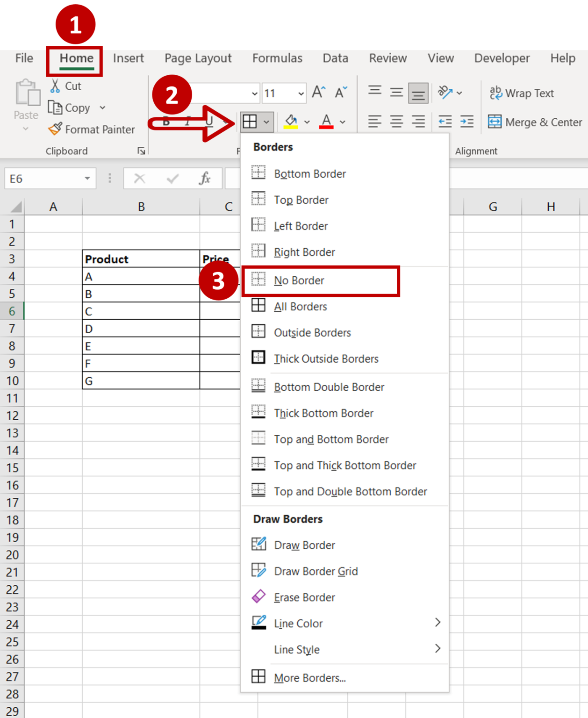Click the Cut scissors icon

[x=55, y=85]
